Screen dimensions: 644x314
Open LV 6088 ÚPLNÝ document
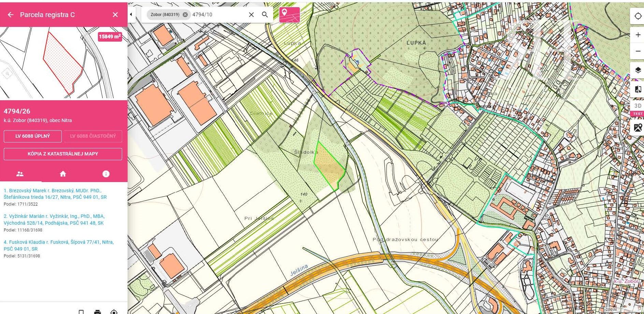click(x=33, y=136)
